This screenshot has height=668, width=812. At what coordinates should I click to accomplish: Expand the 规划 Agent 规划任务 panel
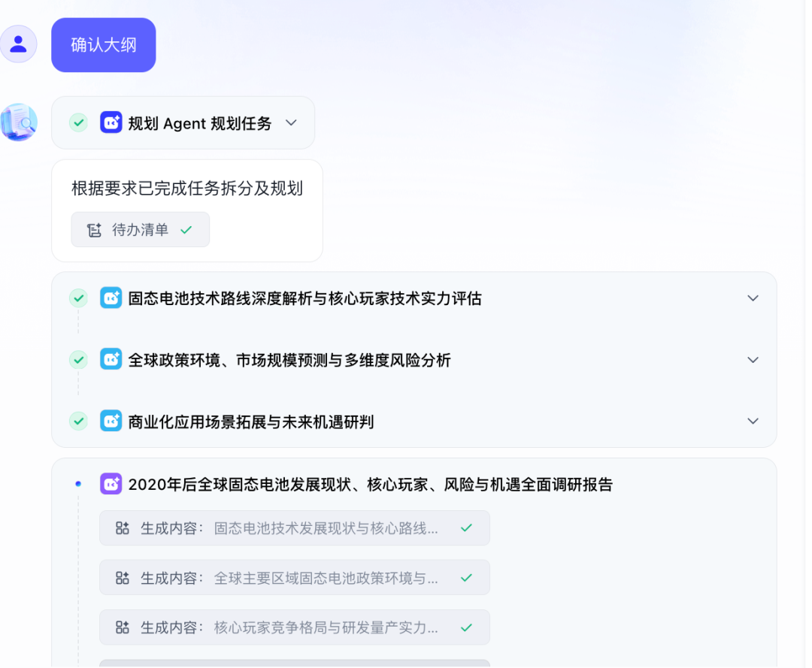pos(291,122)
